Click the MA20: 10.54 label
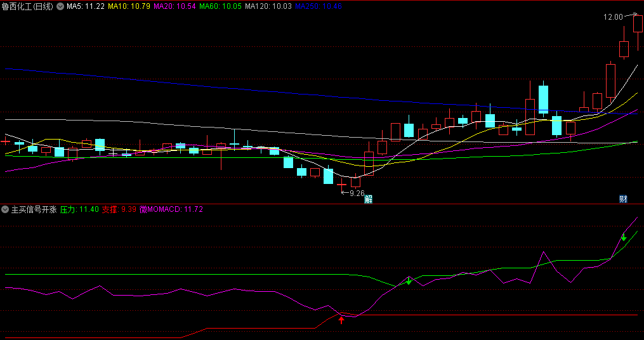Image resolution: width=644 pixels, height=340 pixels. click(x=175, y=6)
